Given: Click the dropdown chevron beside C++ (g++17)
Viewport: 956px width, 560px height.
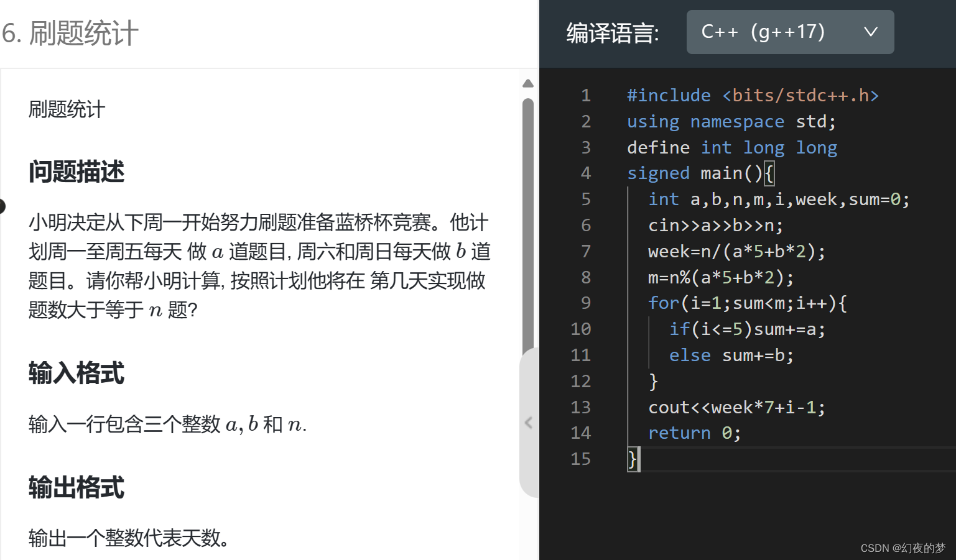Looking at the screenshot, I should [871, 32].
